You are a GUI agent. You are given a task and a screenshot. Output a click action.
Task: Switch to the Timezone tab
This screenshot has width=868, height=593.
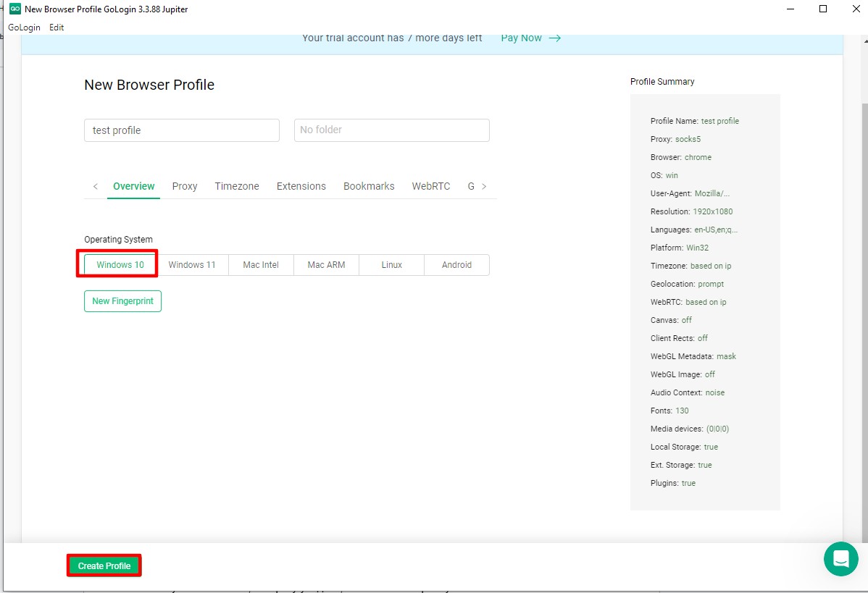tap(237, 186)
